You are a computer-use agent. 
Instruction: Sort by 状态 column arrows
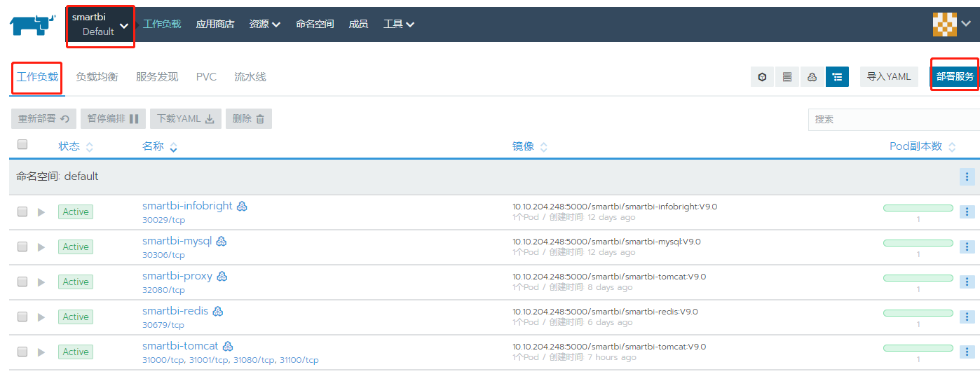pyautogui.click(x=89, y=147)
